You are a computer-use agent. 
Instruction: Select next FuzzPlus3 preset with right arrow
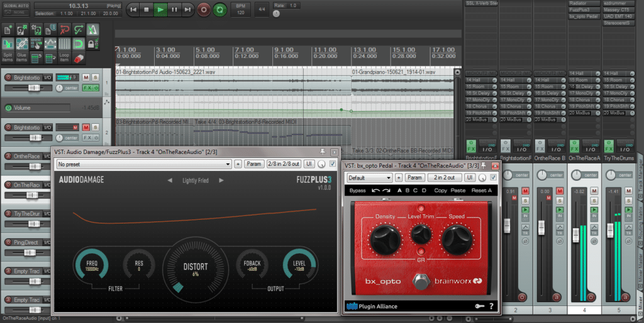[x=221, y=180]
